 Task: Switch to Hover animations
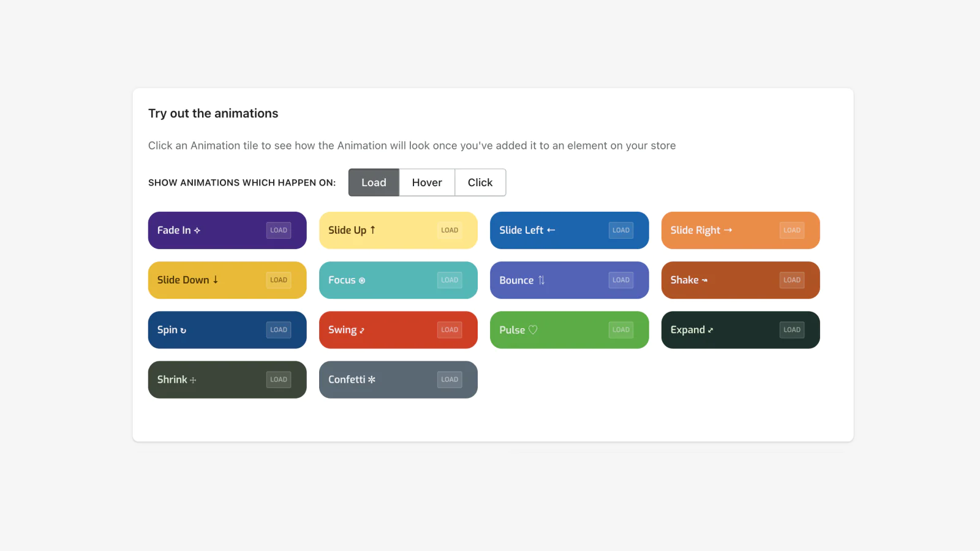click(427, 182)
